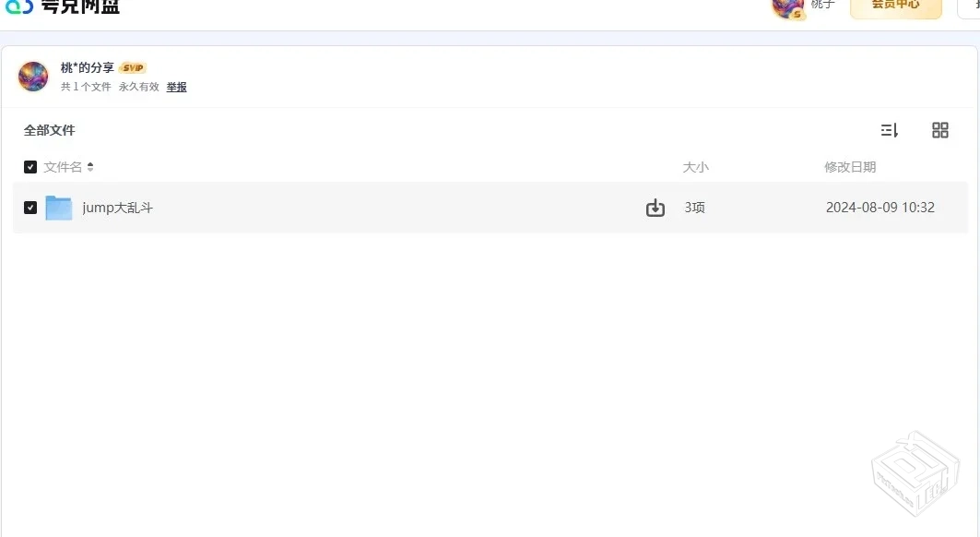Sort by the 文件名 column header
980x537 pixels.
pos(63,167)
